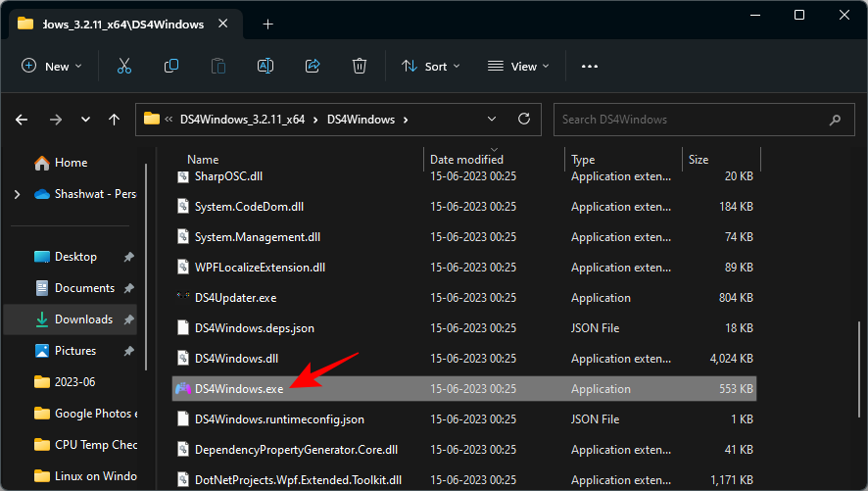Click the DS4Windows.exe controller icon

pyautogui.click(x=183, y=389)
